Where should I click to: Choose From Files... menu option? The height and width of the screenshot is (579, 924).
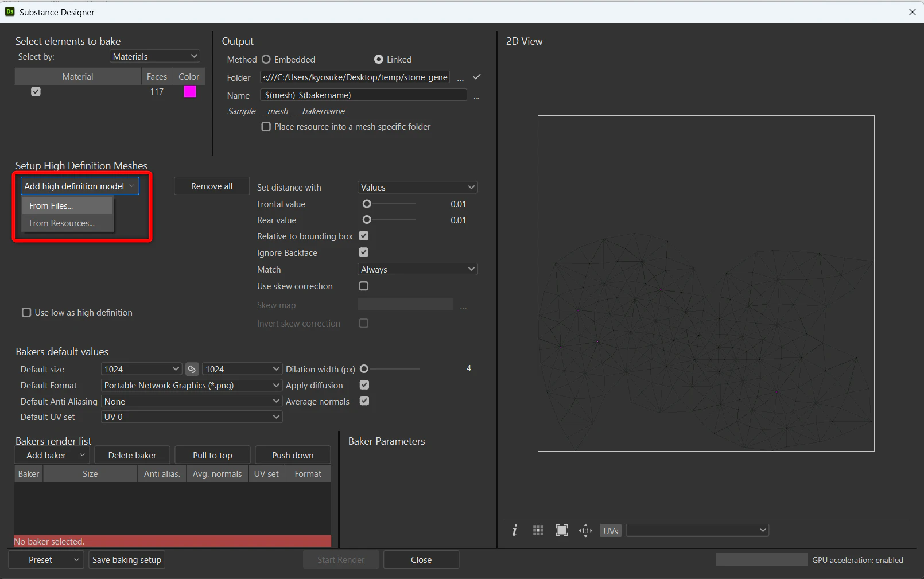coord(68,206)
